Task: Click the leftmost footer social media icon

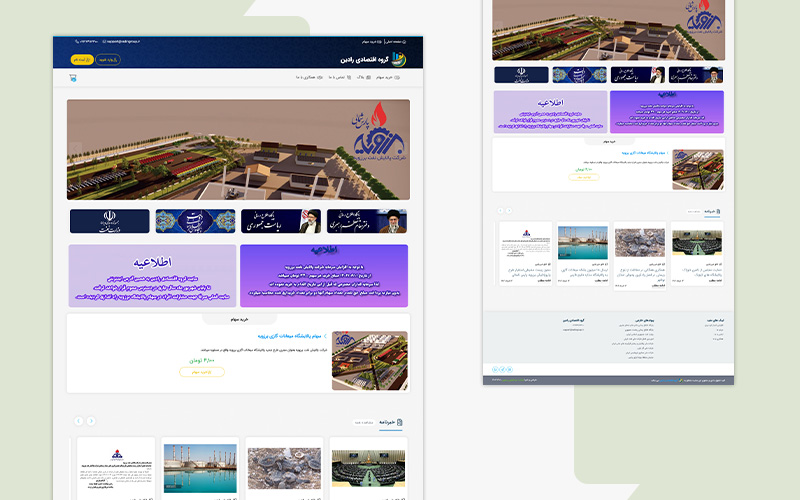Action: pos(495,369)
